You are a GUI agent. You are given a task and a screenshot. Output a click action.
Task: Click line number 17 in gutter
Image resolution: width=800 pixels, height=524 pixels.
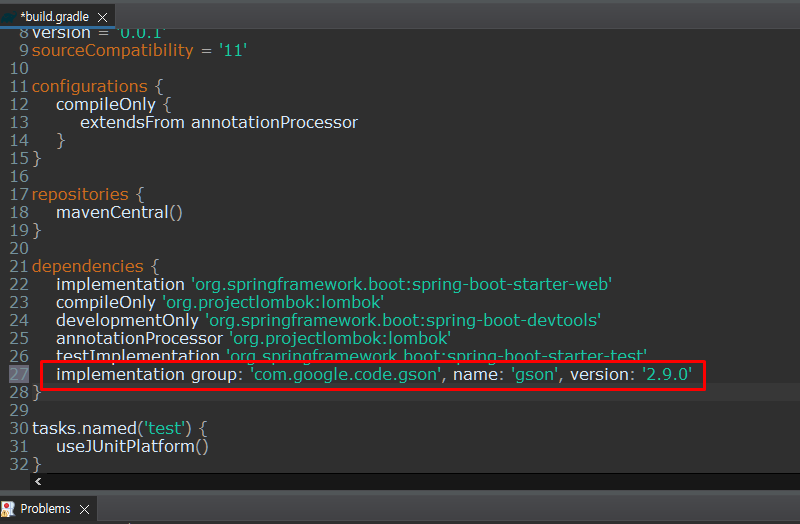point(19,194)
